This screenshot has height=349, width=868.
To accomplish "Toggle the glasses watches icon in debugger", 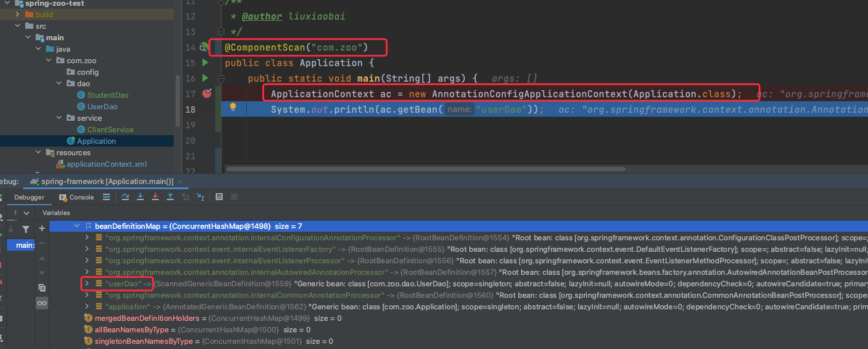I will 42,303.
